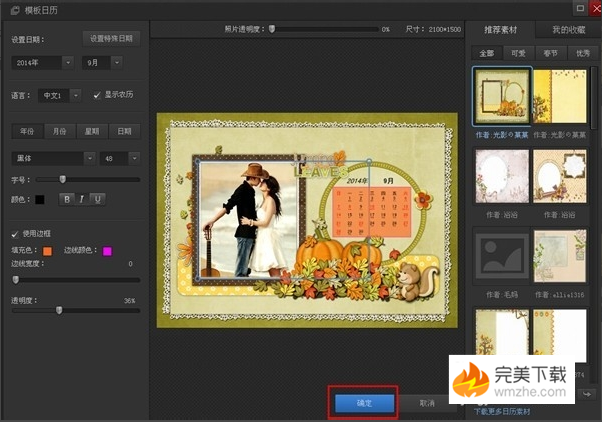Image resolution: width=602 pixels, height=422 pixels.
Task: Toggle Italic text formatting button
Action: point(83,199)
